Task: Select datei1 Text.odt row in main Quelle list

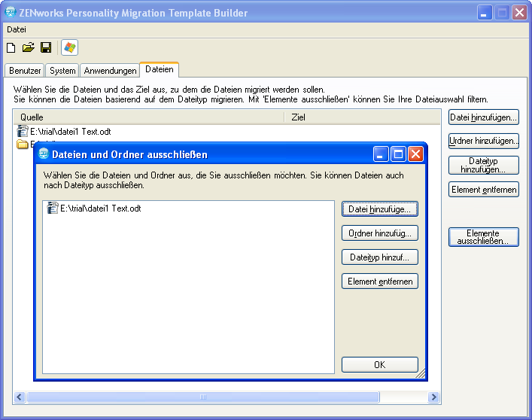Action: pyautogui.click(x=71, y=132)
